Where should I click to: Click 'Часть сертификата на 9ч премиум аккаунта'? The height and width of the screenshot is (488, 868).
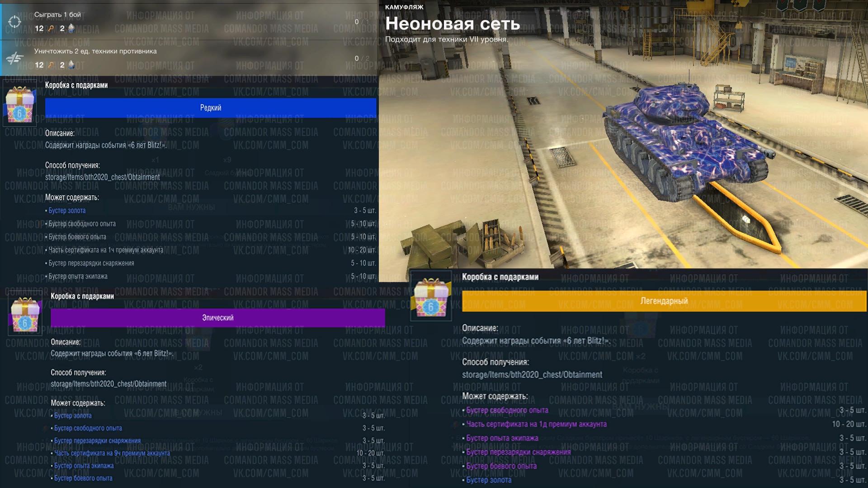112,453
